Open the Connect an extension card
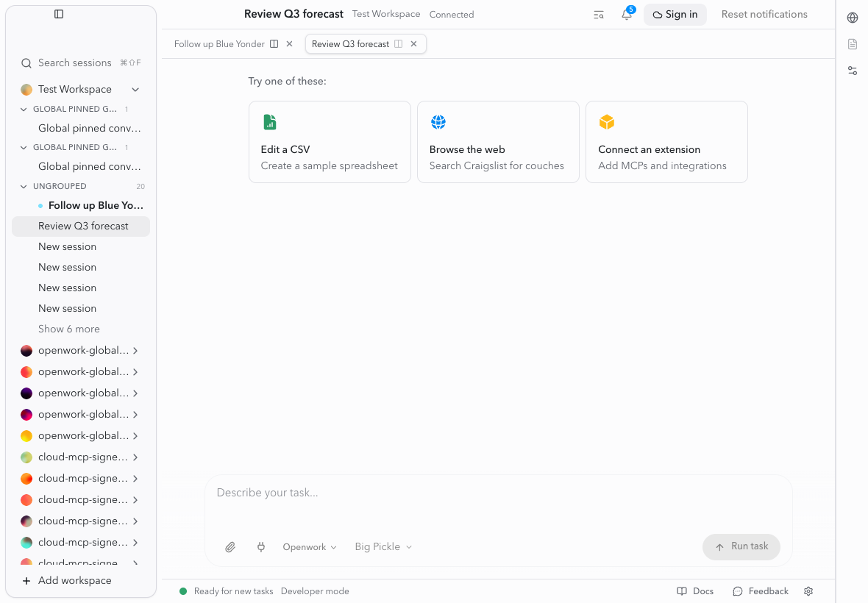The height and width of the screenshot is (603, 868). coord(667,142)
